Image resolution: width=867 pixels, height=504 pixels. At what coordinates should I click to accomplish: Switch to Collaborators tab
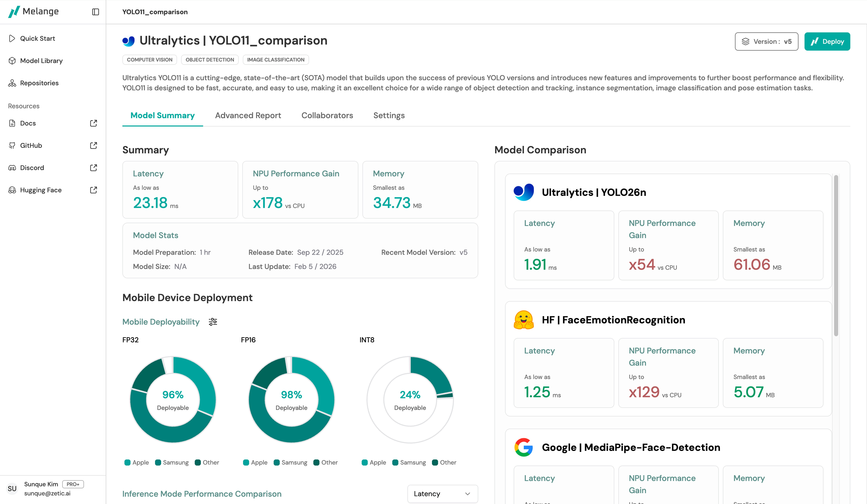pyautogui.click(x=327, y=115)
